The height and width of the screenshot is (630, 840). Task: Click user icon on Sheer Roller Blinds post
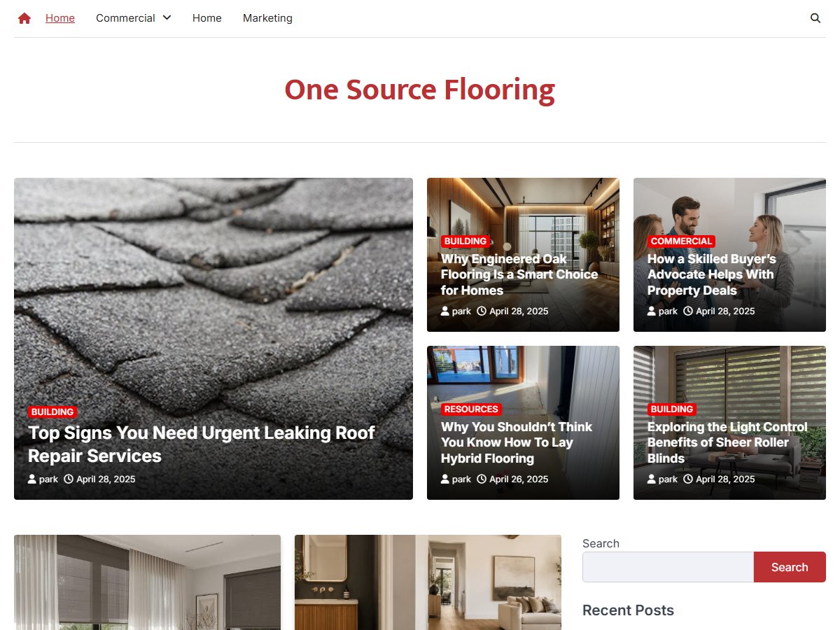pos(652,479)
